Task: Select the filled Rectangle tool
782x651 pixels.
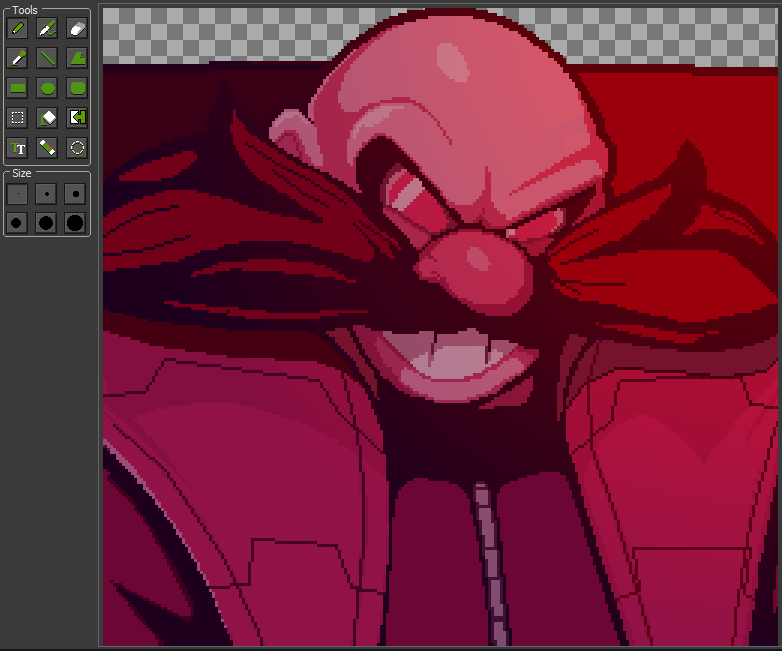Action: pos(17,88)
